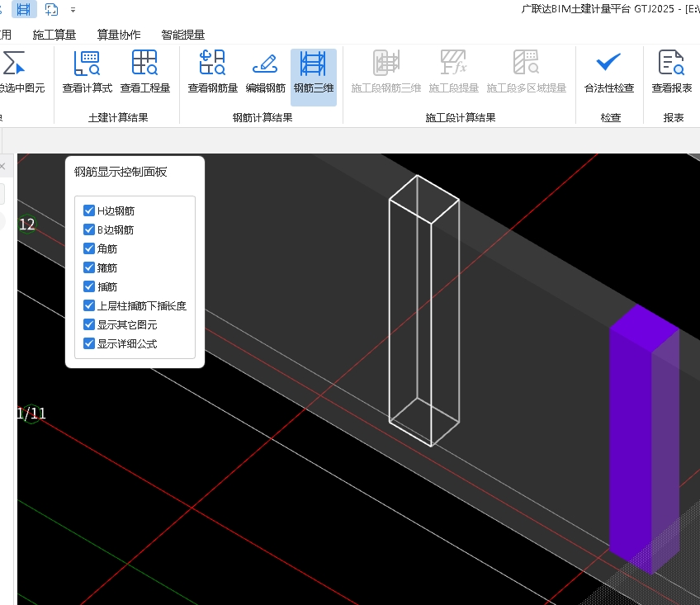Click the 汇总选中图元 sigma icon
700x605 pixels.
point(13,64)
